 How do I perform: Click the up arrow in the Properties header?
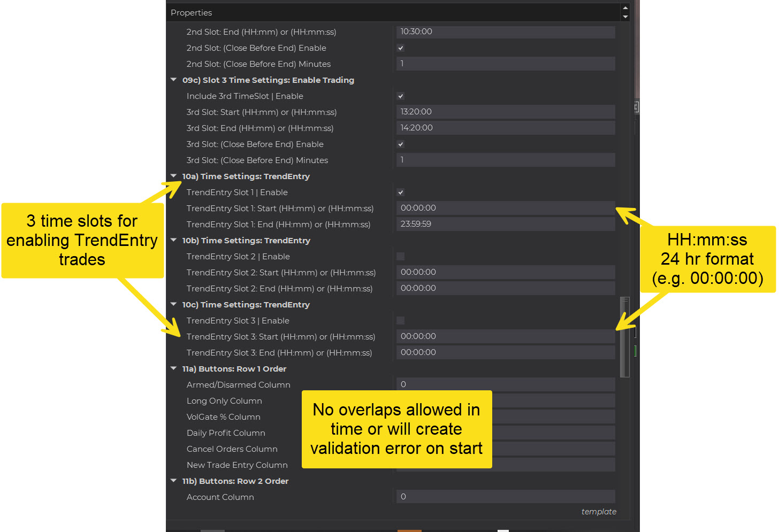(625, 8)
